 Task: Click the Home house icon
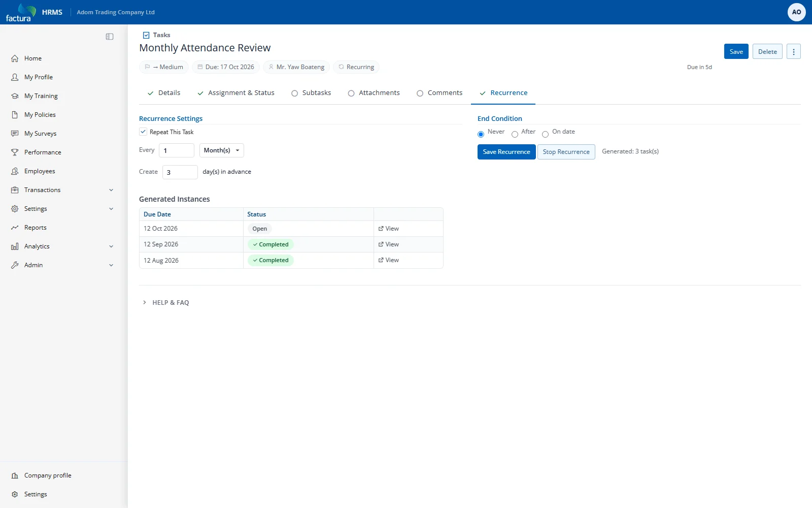click(15, 58)
